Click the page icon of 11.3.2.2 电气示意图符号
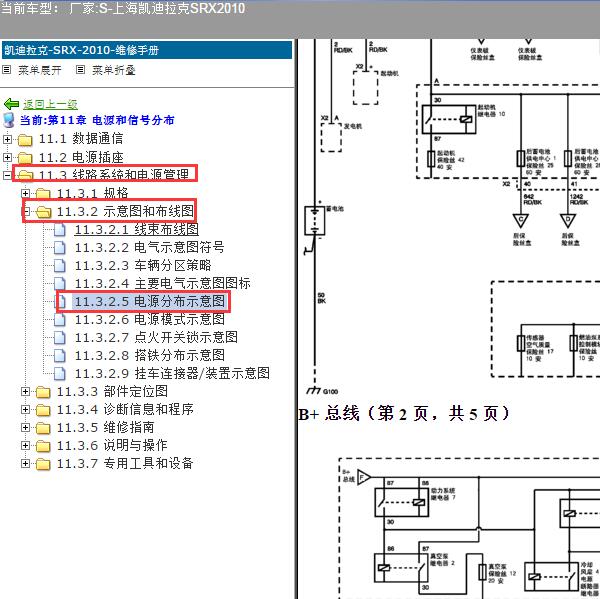Viewport: 600px width, 599px height. (x=60, y=248)
